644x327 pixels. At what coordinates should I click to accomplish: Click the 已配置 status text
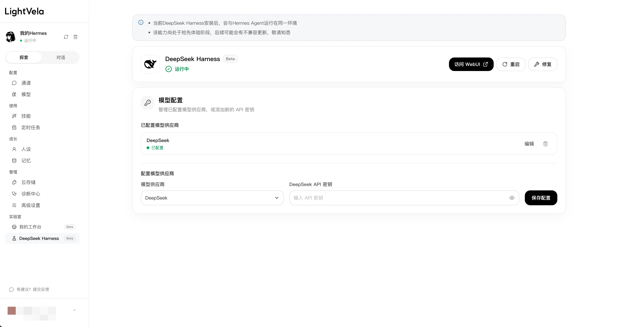point(157,148)
